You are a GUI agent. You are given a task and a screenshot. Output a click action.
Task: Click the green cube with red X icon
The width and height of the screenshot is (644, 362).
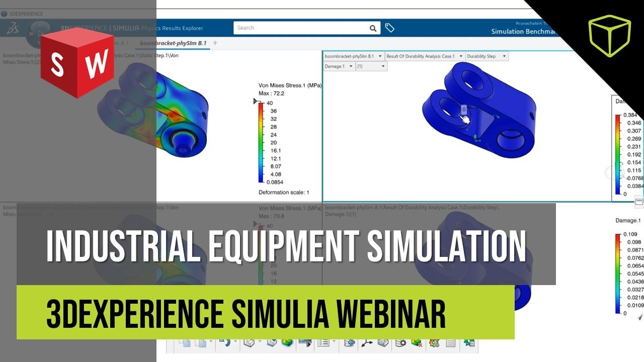pyautogui.click(x=417, y=343)
